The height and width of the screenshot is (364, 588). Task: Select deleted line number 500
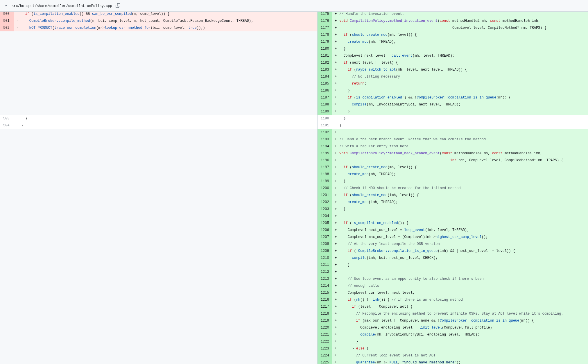(x=6, y=14)
